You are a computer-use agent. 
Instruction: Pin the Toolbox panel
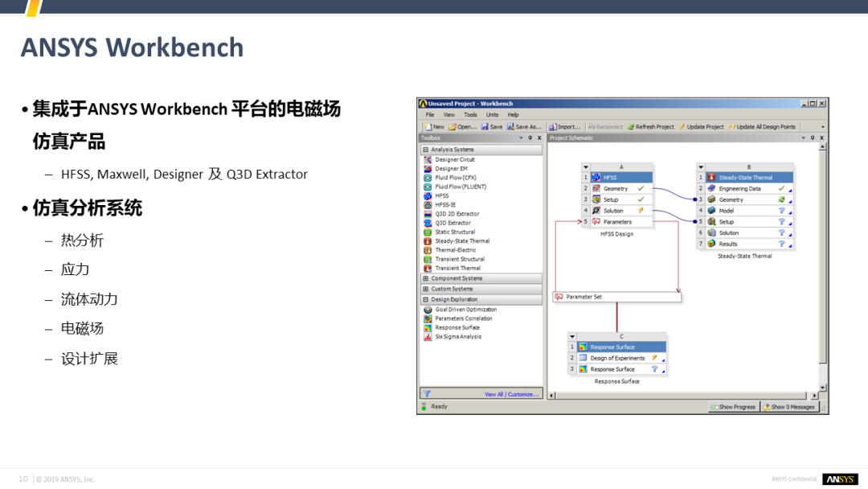click(530, 138)
